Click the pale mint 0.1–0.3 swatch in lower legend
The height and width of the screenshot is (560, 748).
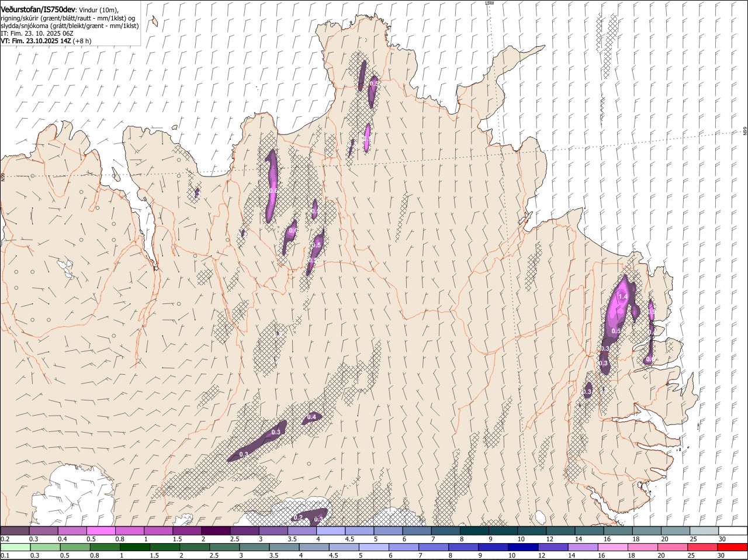[16, 547]
